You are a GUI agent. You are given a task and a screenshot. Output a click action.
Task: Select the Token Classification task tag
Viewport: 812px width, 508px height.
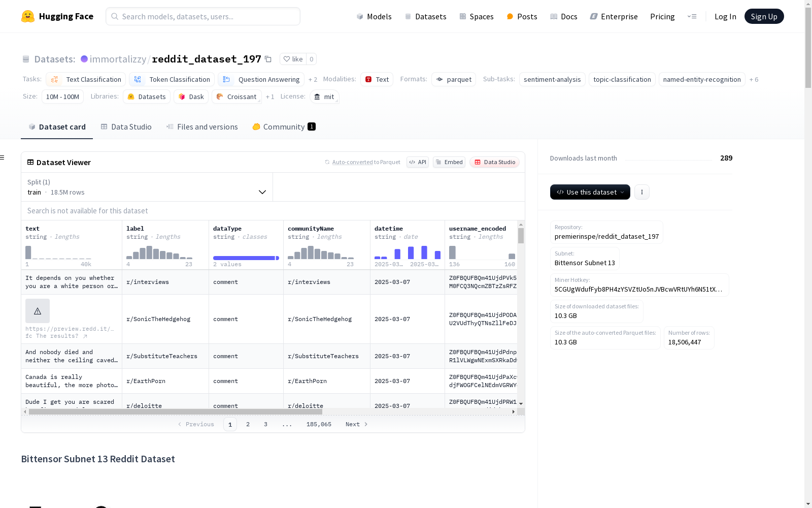tap(172, 79)
